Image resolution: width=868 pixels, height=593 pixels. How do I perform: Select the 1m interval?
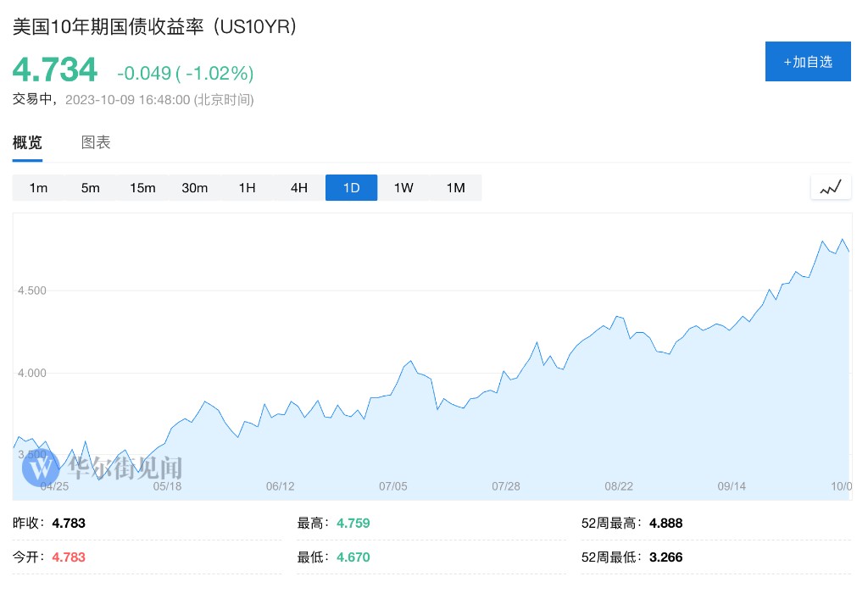pos(38,188)
